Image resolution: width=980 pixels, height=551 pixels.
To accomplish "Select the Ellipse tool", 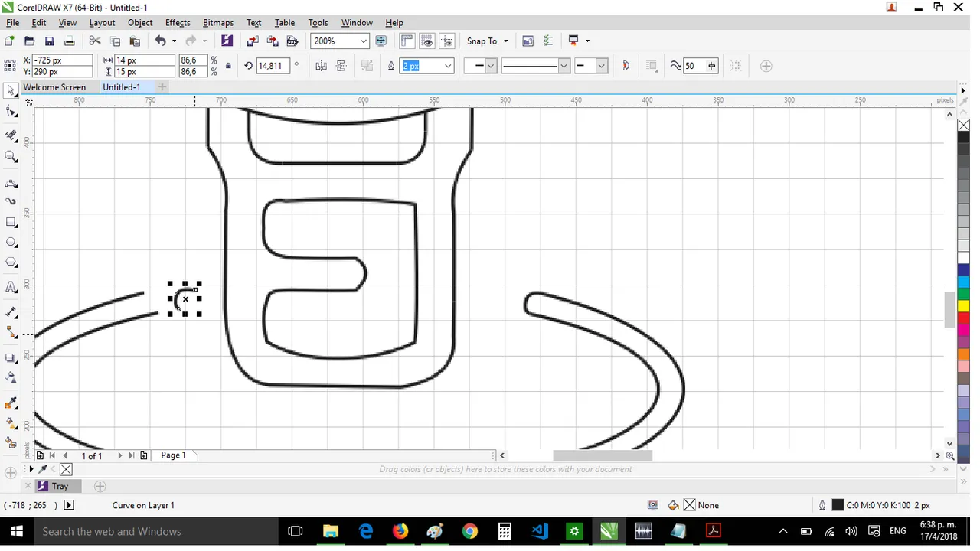I will (11, 243).
